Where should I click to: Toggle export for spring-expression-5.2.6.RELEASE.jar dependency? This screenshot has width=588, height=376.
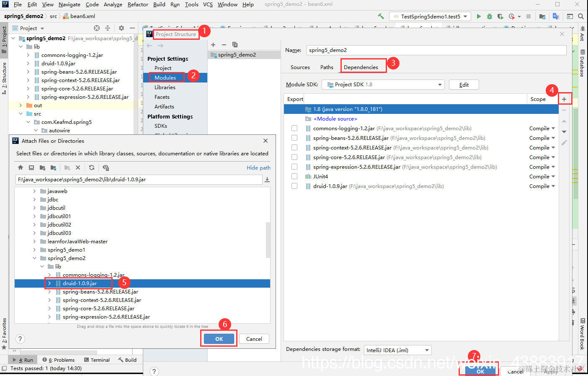294,167
